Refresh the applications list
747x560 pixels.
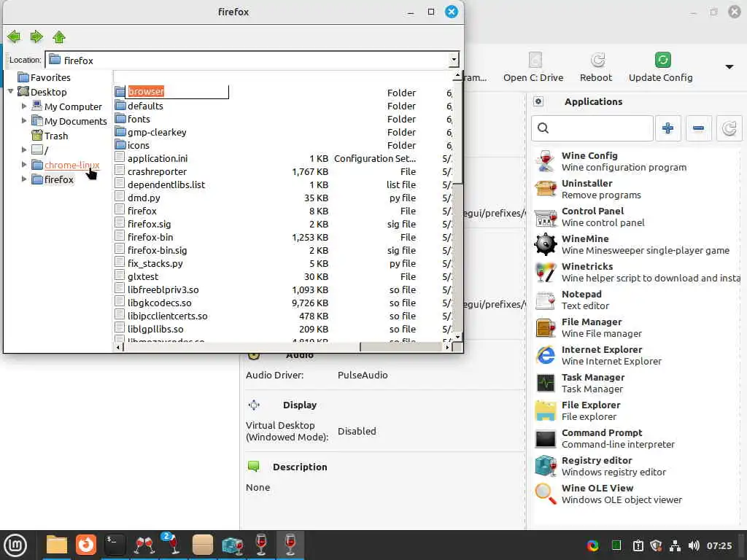[729, 128]
